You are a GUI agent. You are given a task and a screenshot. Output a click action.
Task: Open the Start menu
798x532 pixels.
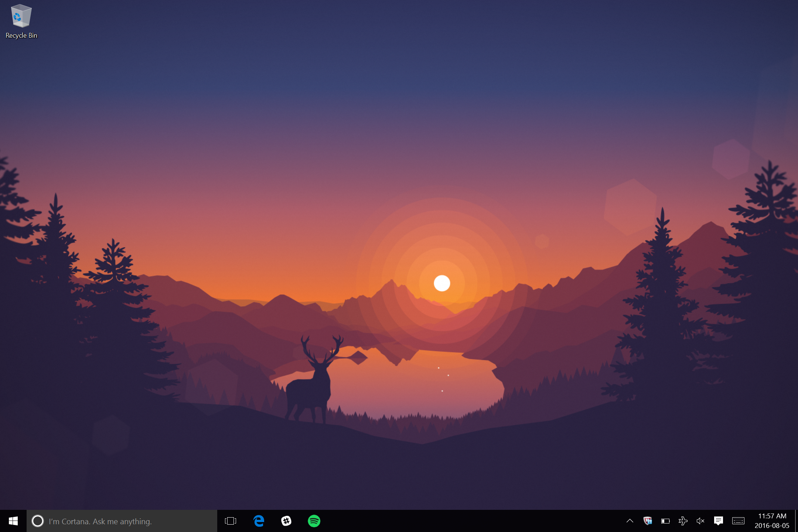click(13, 521)
